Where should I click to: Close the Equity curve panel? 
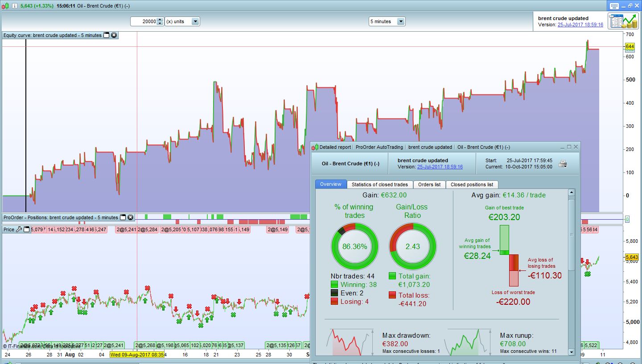[114, 35]
